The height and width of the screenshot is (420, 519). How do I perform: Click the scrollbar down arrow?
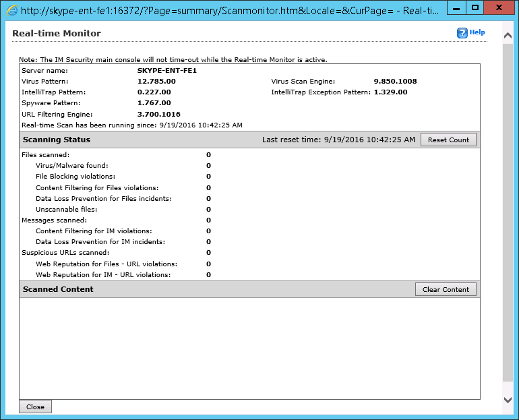pyautogui.click(x=508, y=400)
